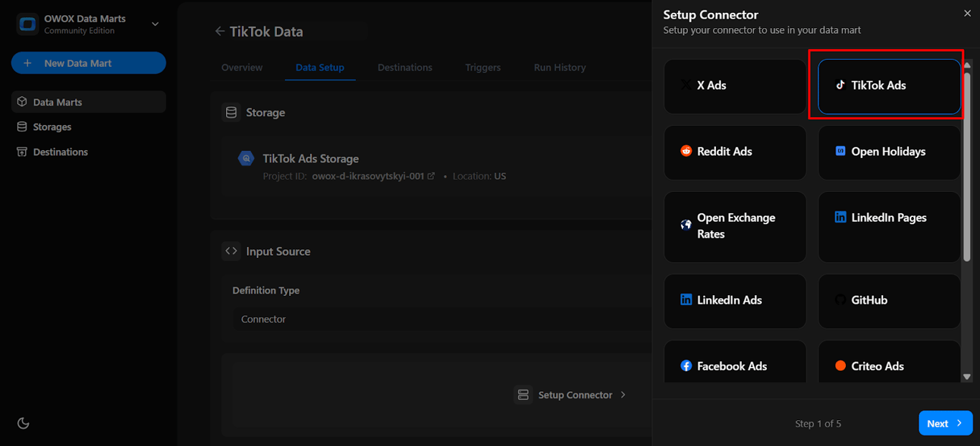Screen dimensions: 980x446
Task: Switch to the Overview tab
Action: click(242, 68)
